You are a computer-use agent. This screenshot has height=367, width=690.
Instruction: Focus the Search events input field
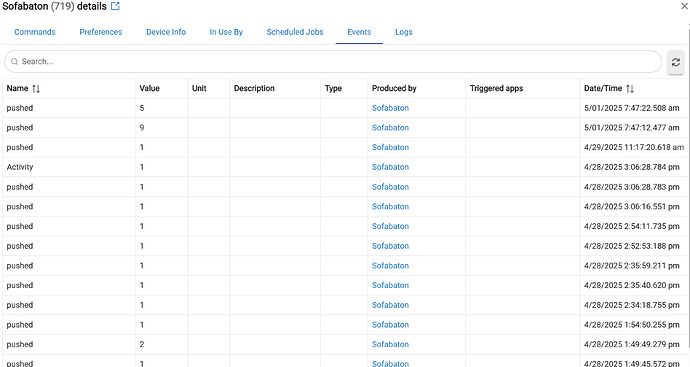coord(333,62)
